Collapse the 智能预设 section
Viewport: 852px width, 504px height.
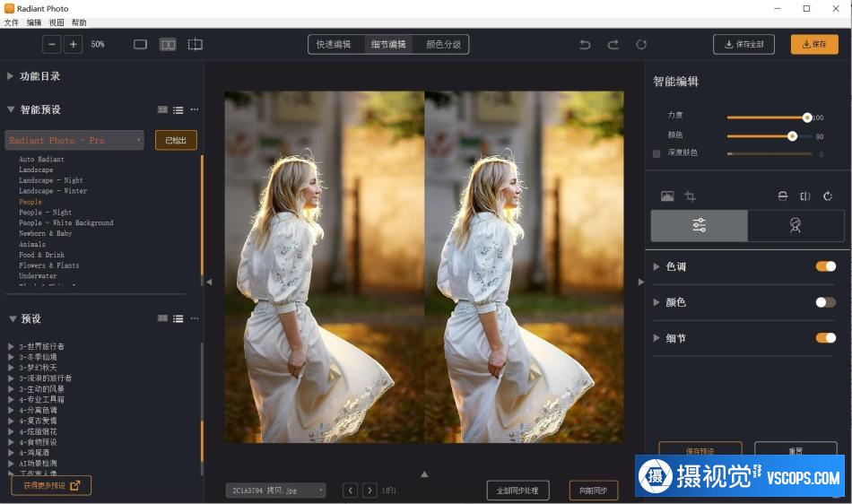(x=11, y=109)
